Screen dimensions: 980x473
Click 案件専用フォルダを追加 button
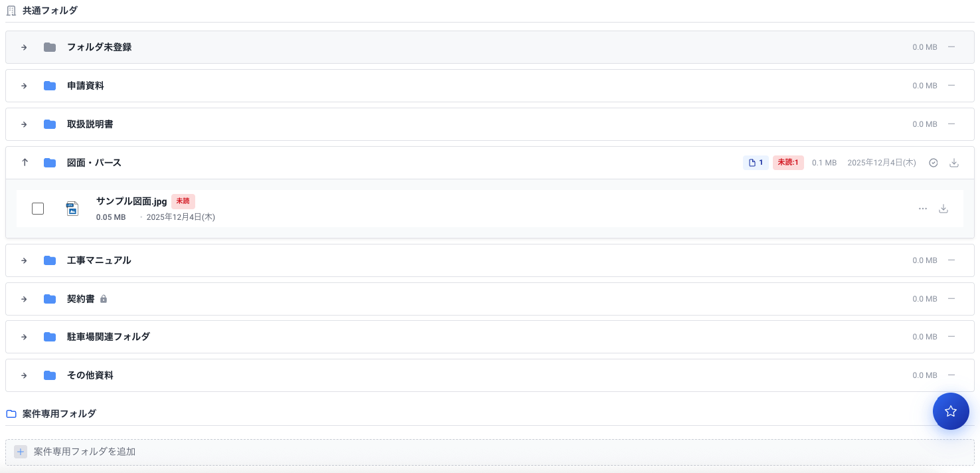tap(84, 452)
